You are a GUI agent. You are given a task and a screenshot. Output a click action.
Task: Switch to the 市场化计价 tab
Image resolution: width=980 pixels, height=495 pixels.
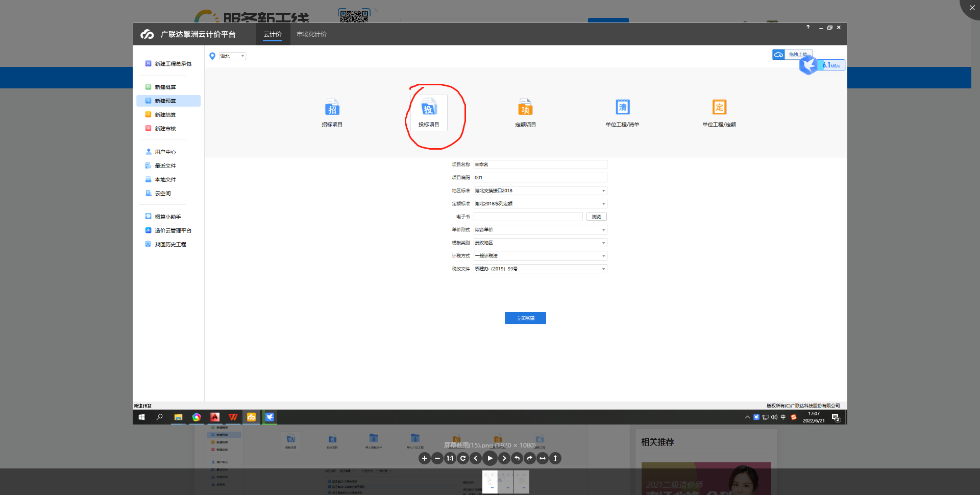click(311, 34)
